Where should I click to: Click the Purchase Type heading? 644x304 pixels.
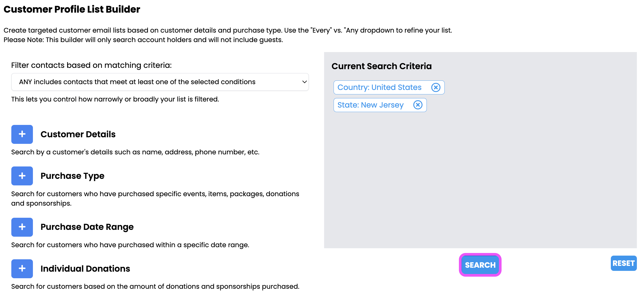[72, 176]
